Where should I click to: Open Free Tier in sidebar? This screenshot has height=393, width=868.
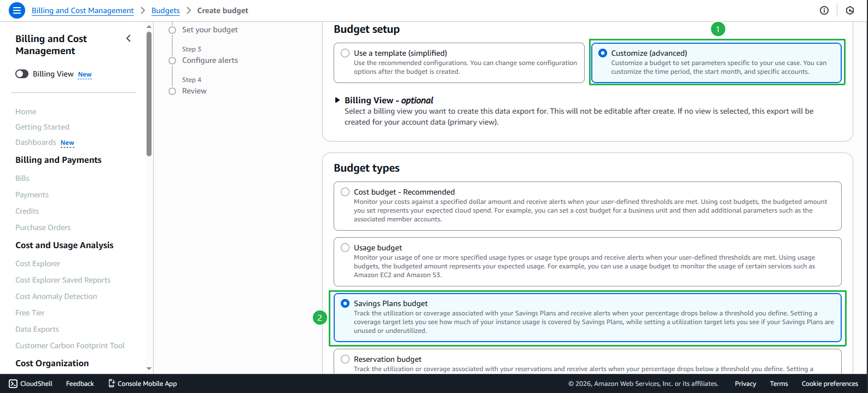click(x=30, y=313)
